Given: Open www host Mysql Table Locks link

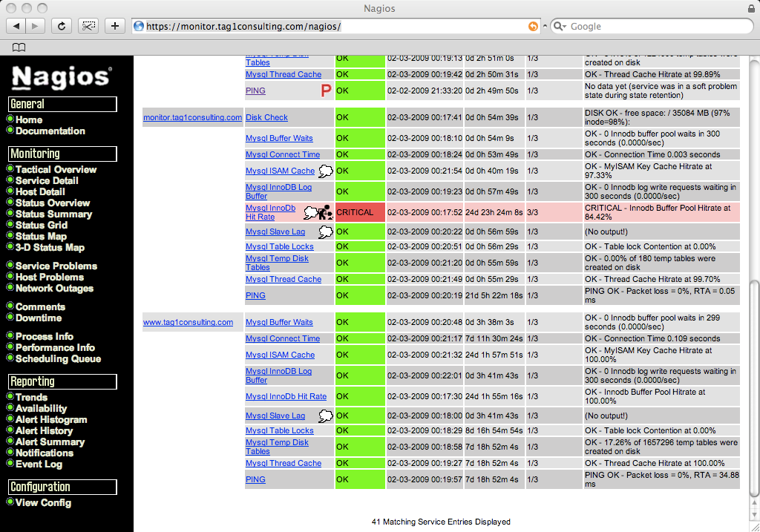Looking at the screenshot, I should (280, 431).
